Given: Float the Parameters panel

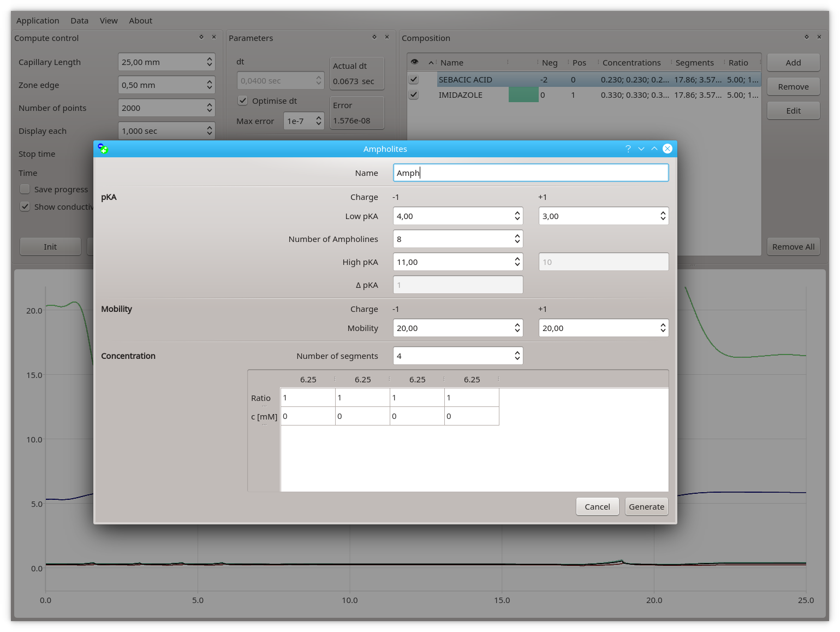Looking at the screenshot, I should (x=374, y=37).
